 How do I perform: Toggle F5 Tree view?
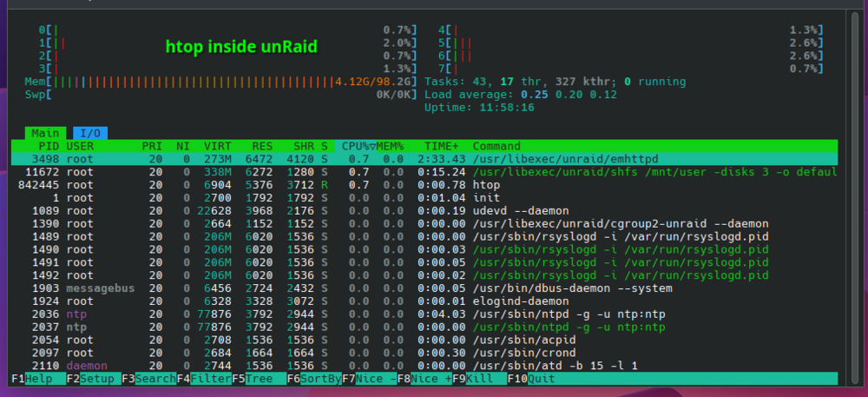259,379
